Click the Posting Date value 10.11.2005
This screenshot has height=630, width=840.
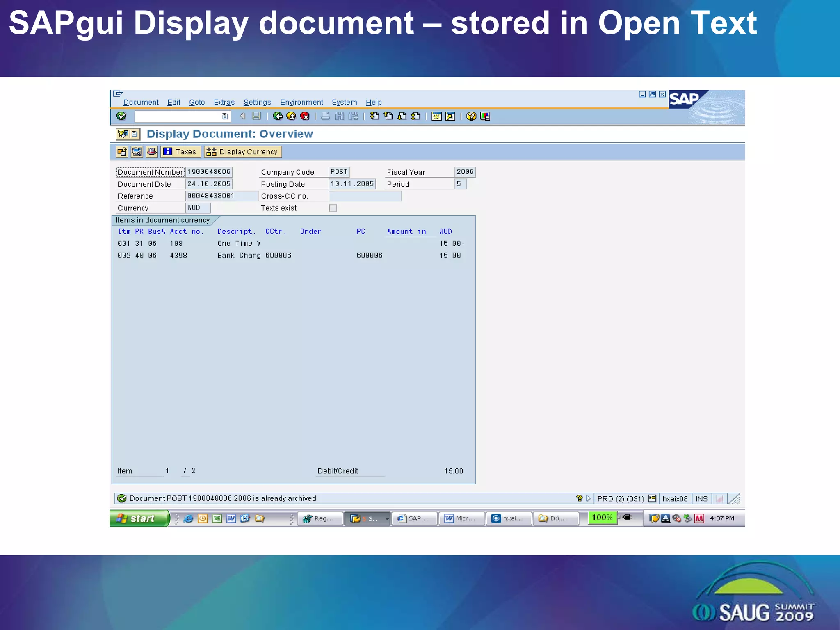pos(352,184)
